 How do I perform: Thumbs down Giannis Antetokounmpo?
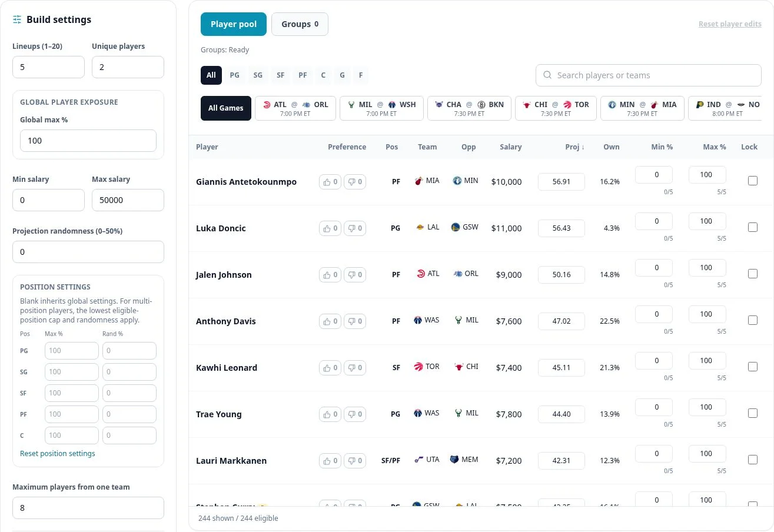[x=355, y=182]
